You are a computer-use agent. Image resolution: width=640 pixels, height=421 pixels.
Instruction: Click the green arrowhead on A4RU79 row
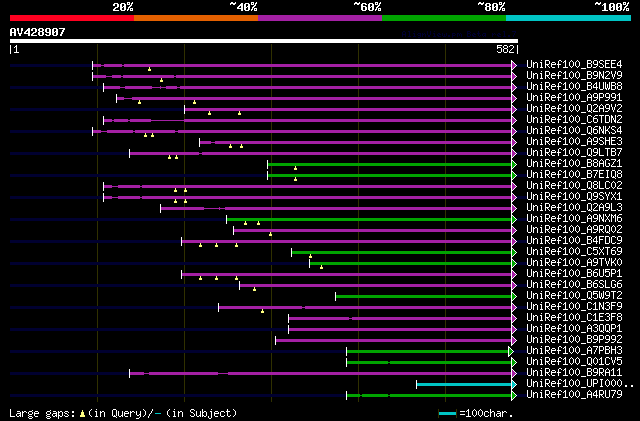pos(514,395)
